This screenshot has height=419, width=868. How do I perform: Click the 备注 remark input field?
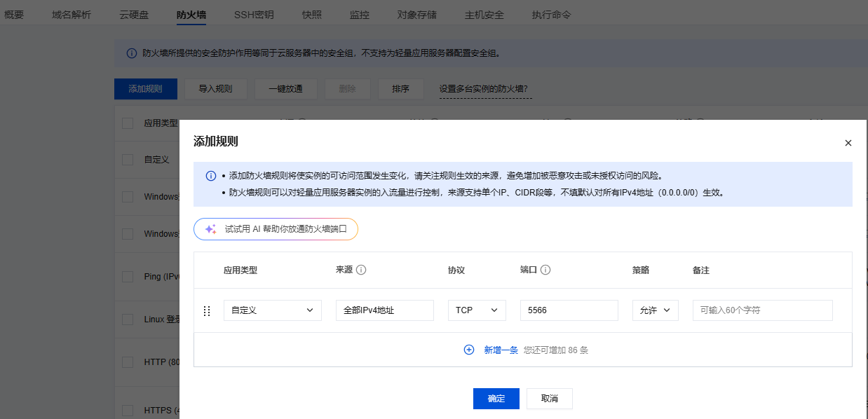763,310
